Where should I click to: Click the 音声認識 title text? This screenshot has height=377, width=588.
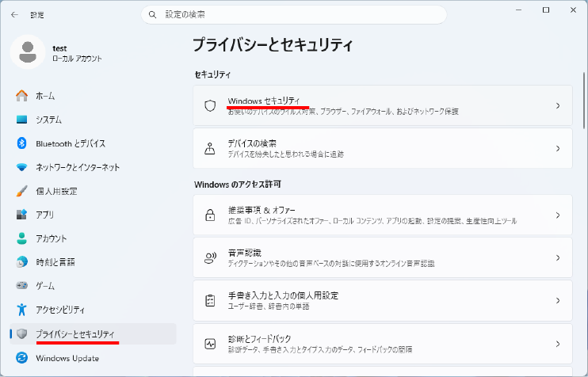point(245,253)
